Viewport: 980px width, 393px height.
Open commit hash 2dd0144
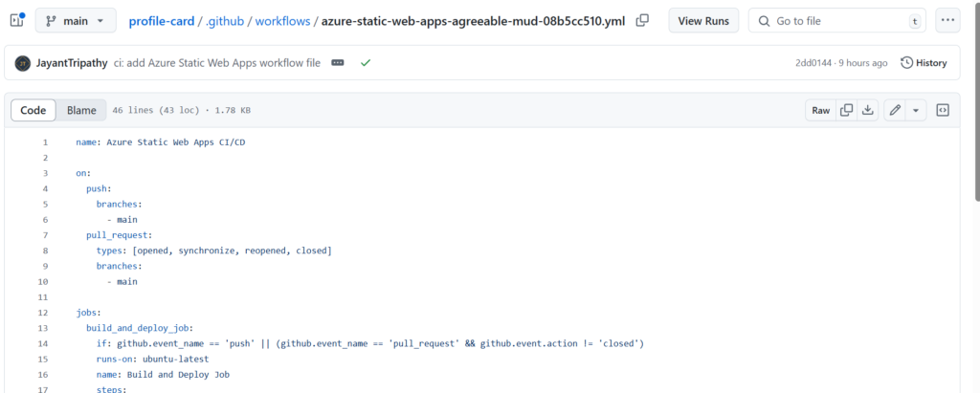[x=813, y=63]
